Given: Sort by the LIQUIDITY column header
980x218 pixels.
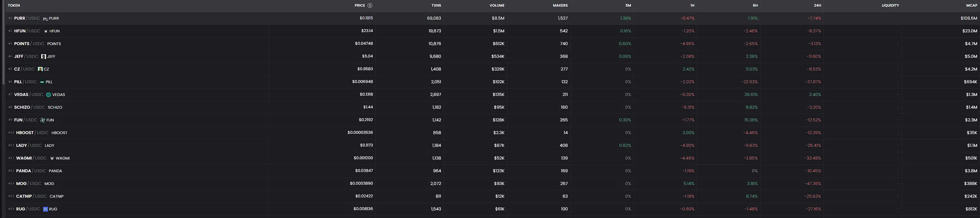Looking at the screenshot, I should tap(890, 5).
